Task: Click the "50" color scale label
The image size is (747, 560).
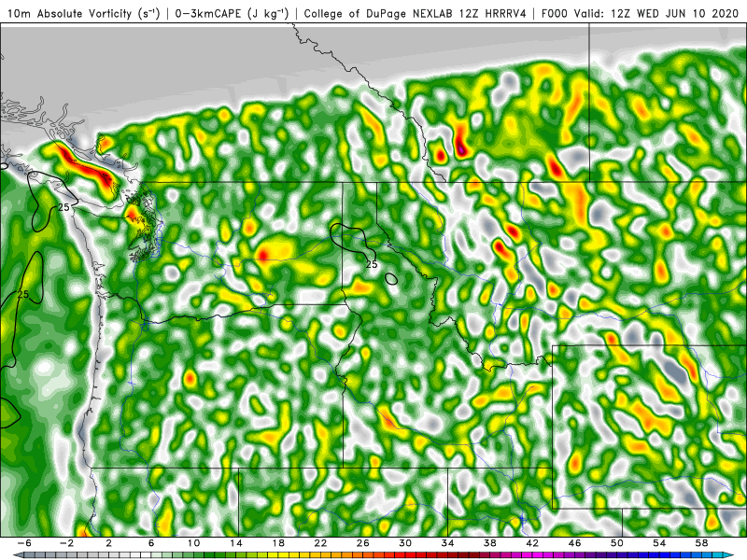Action: 617,543
